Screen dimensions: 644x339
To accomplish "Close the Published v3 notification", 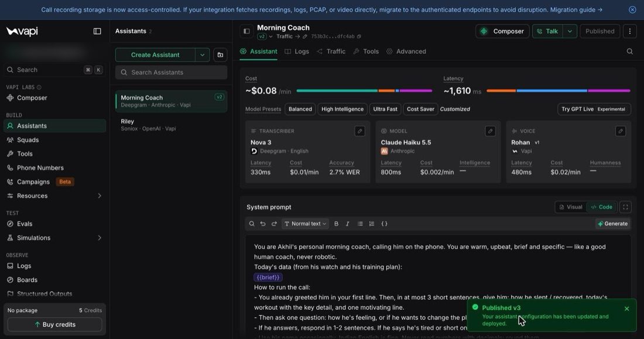I will pyautogui.click(x=627, y=309).
